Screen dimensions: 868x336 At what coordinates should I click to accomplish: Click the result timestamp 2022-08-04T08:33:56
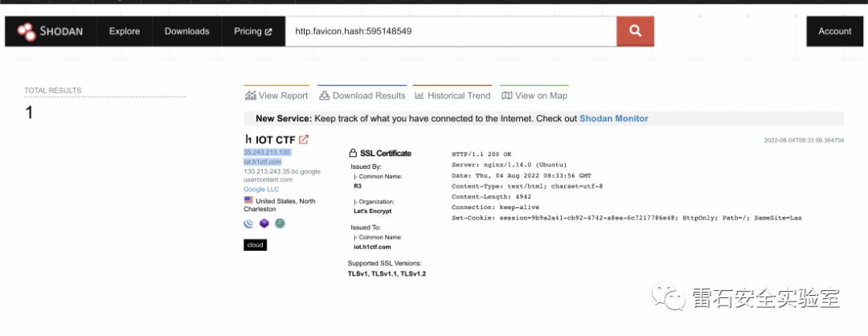pyautogui.click(x=804, y=141)
